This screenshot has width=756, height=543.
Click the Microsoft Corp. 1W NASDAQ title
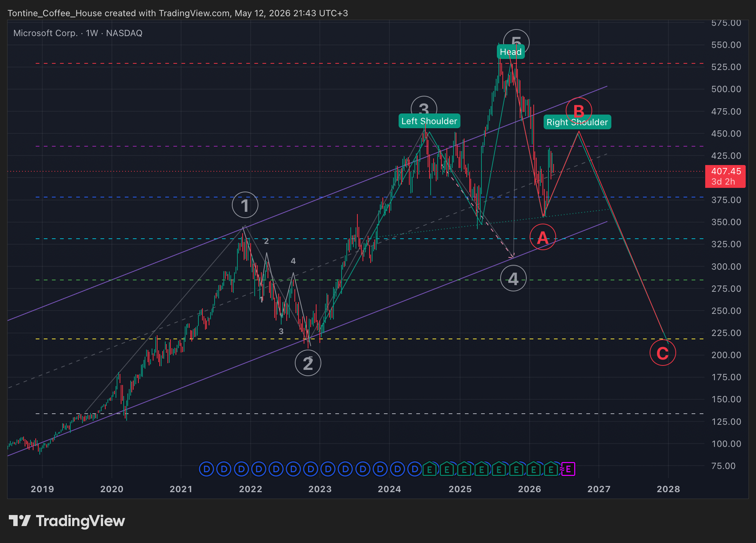78,33
